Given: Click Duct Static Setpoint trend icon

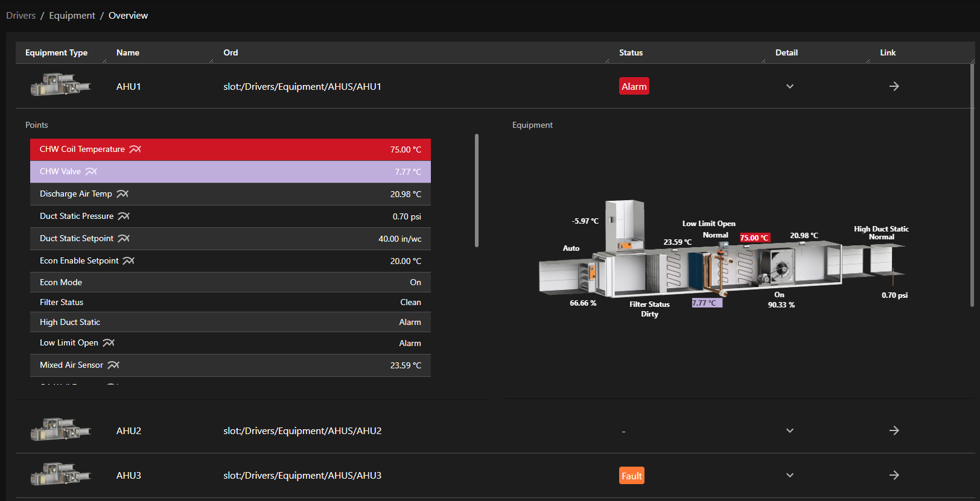Looking at the screenshot, I should tap(124, 239).
